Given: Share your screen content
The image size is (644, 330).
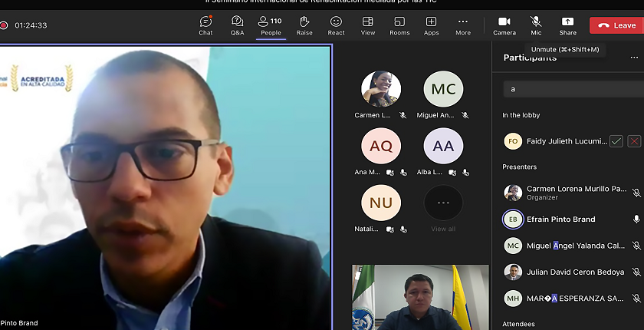Looking at the screenshot, I should (x=567, y=25).
